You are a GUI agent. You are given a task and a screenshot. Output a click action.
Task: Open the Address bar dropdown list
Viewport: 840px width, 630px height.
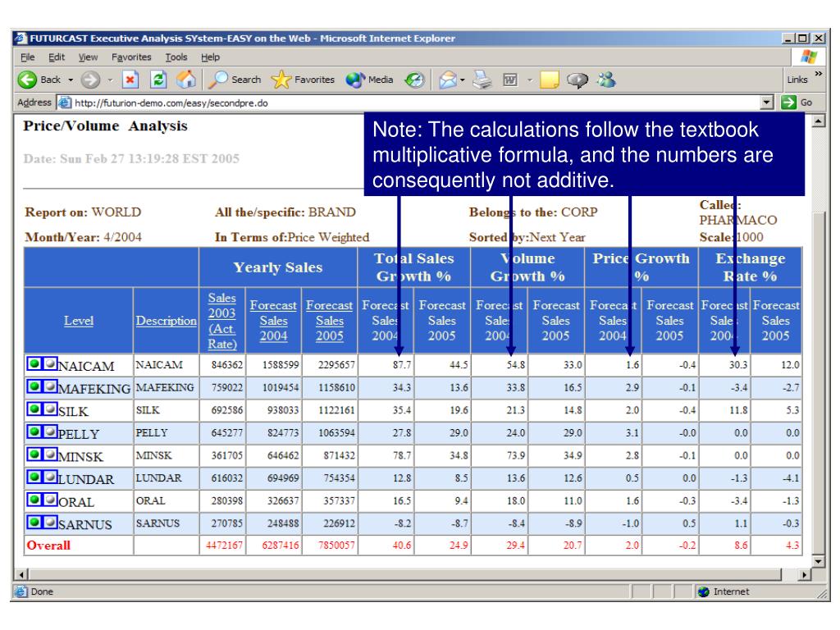click(767, 103)
